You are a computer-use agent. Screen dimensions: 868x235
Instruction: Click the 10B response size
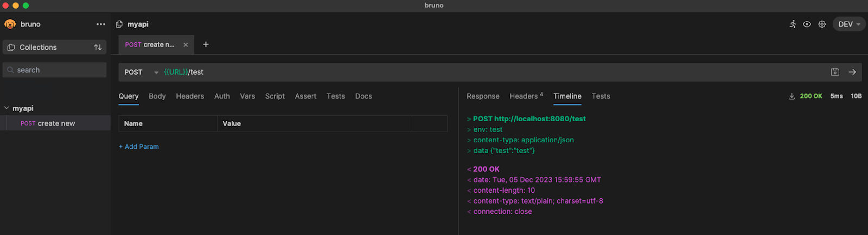856,96
